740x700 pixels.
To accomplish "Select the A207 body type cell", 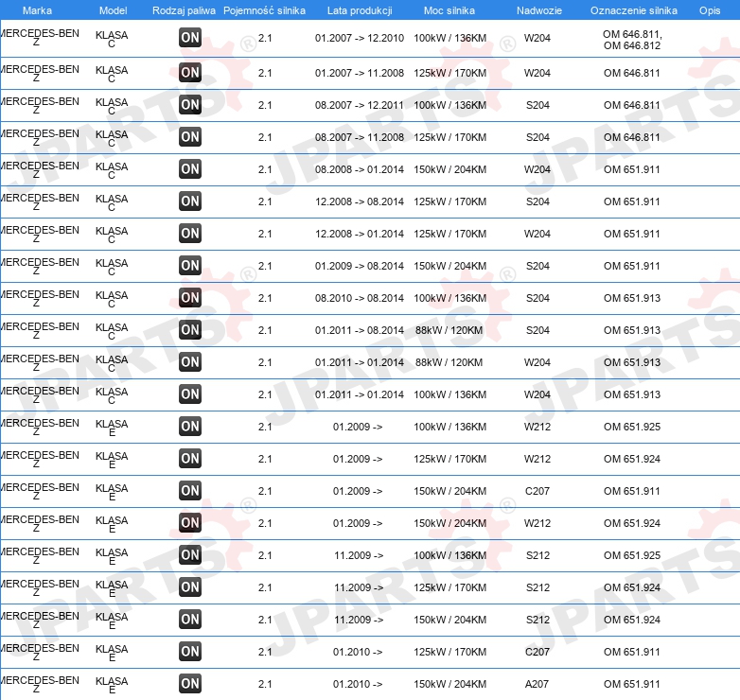I will click(x=537, y=684).
